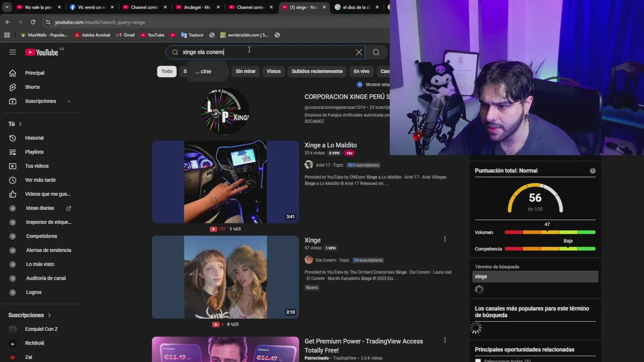Open the YouTube hamburger guide menu
Image resolution: width=644 pixels, height=362 pixels.
13,52
